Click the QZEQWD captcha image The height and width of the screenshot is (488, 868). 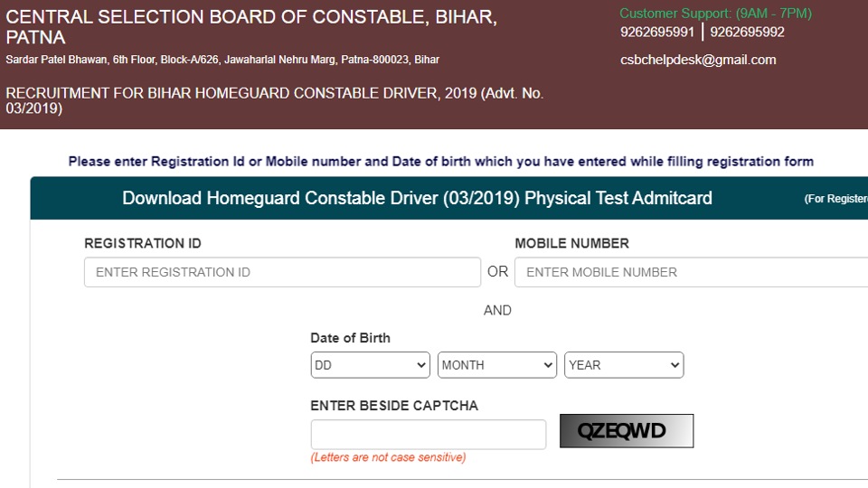[627, 431]
